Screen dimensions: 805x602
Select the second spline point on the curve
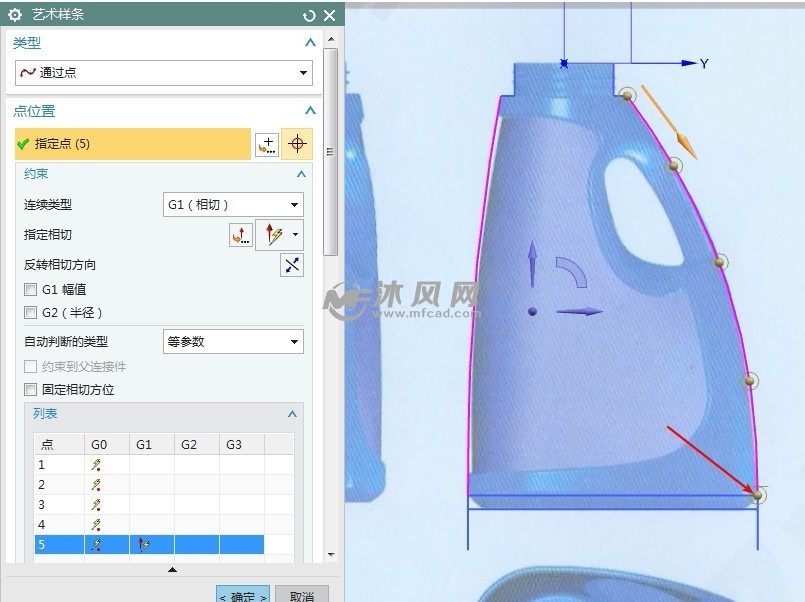point(674,166)
